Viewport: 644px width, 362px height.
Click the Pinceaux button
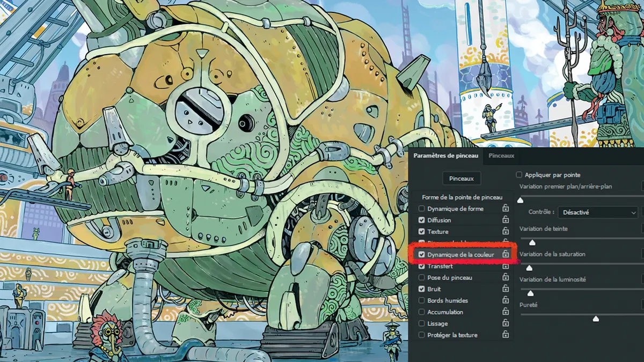pyautogui.click(x=462, y=179)
